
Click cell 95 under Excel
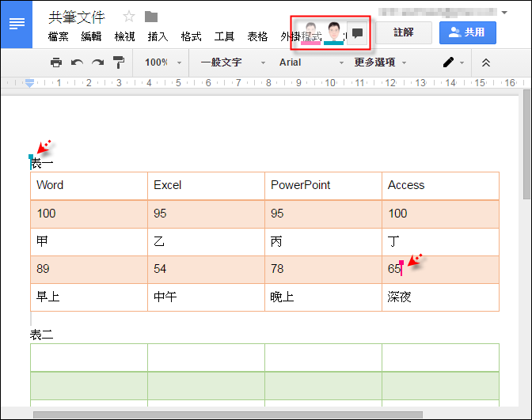pyautogui.click(x=206, y=214)
